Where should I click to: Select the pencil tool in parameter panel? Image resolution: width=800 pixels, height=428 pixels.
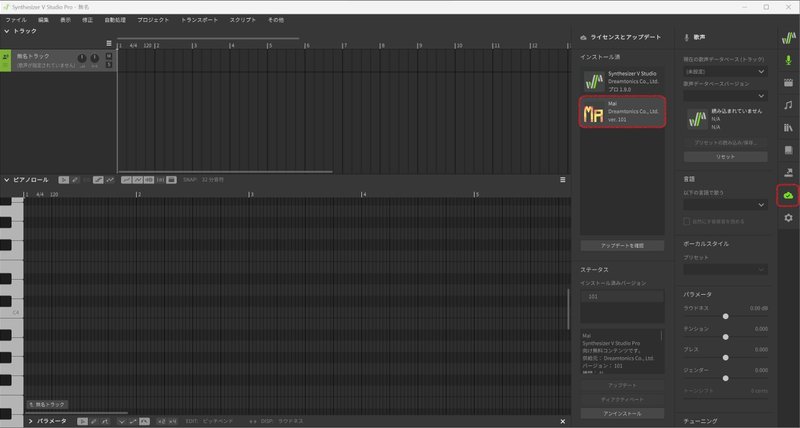coord(93,421)
